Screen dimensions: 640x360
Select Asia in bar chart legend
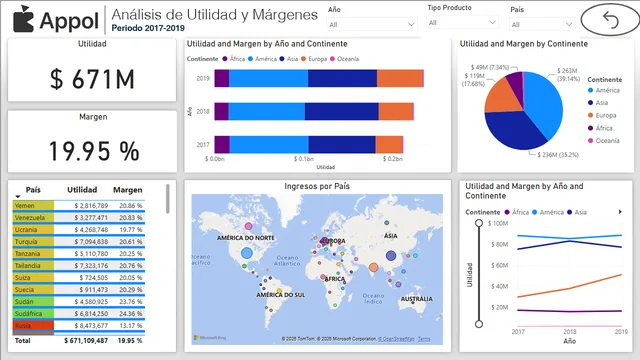(x=289, y=59)
